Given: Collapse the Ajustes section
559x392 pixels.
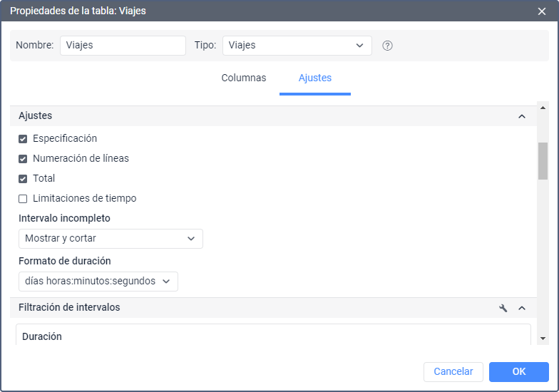Looking at the screenshot, I should pos(522,116).
